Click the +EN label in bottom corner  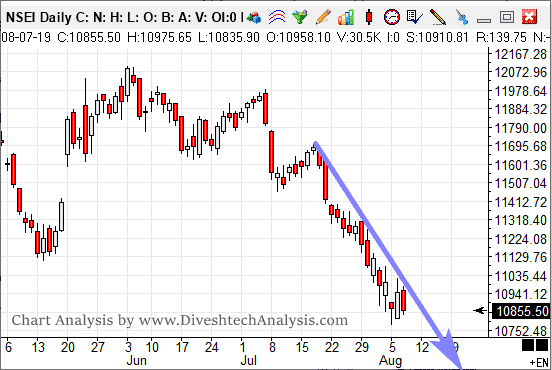coord(539,362)
